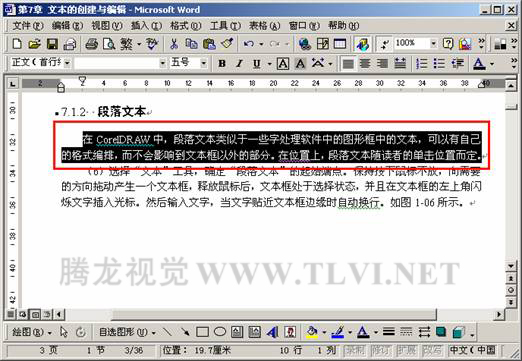Expand the Undo history dropdown arrow

click(x=261, y=44)
